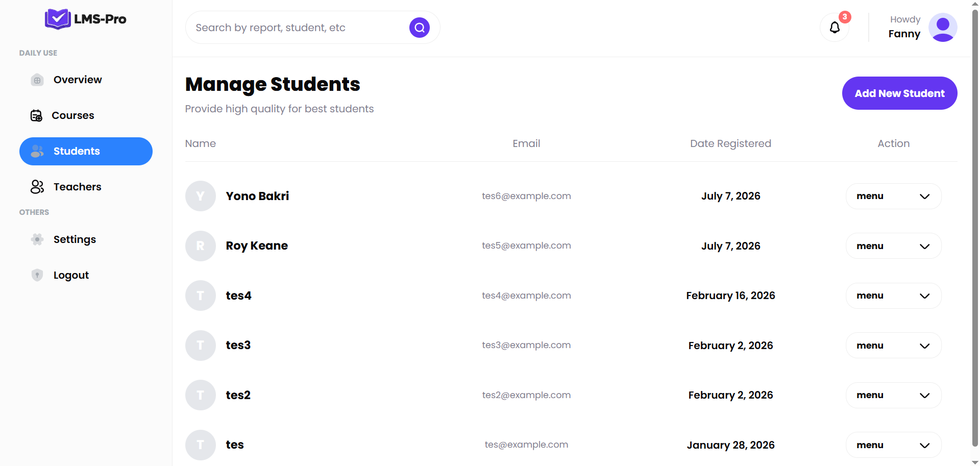This screenshot has height=466, width=980.
Task: Click tes3's February 2, 2026 date
Action: click(730, 346)
